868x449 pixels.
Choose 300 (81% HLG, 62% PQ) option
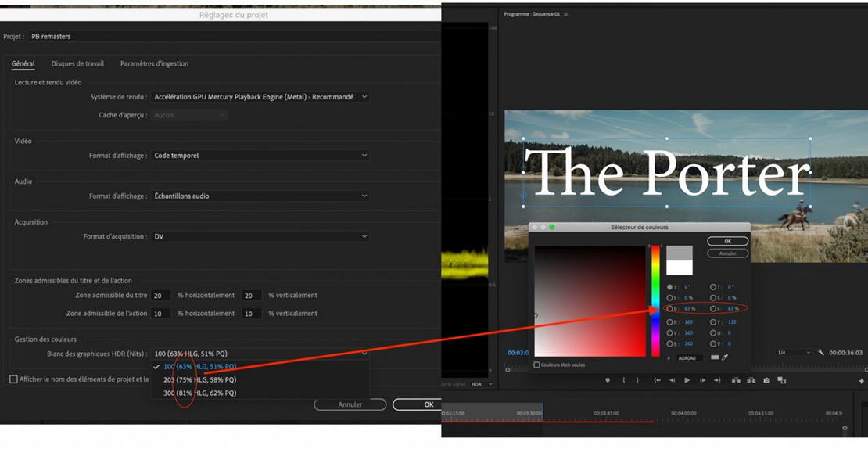(x=260, y=393)
